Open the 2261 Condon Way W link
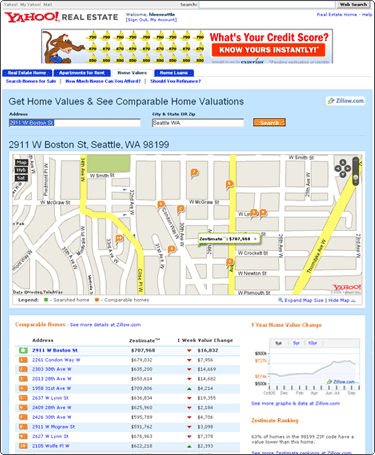This screenshot has width=375, height=455. point(56,360)
